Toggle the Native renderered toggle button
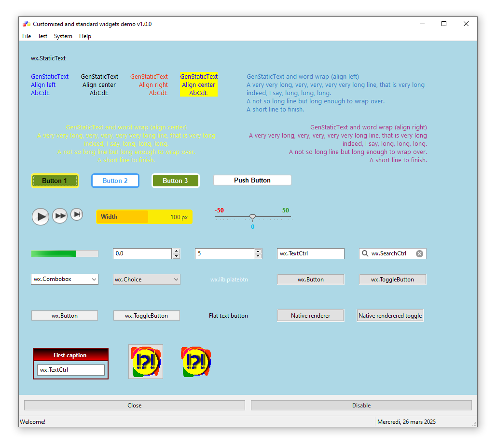This screenshot has width=497, height=448. point(390,316)
